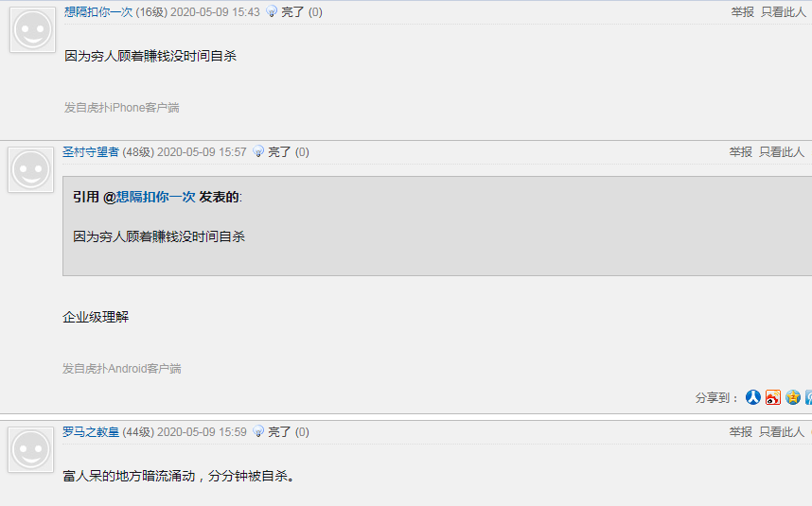Share post to Sina Weibo icon
This screenshot has height=506, width=812.
[x=772, y=397]
